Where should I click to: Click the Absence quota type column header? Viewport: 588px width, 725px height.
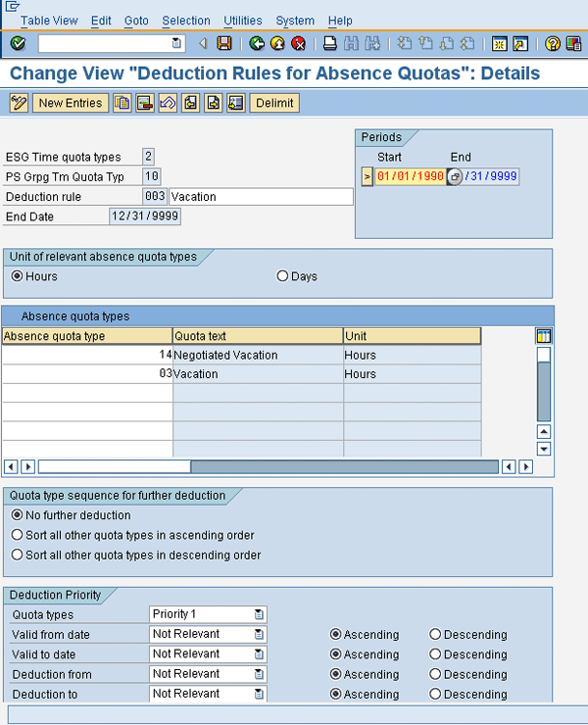[87, 336]
